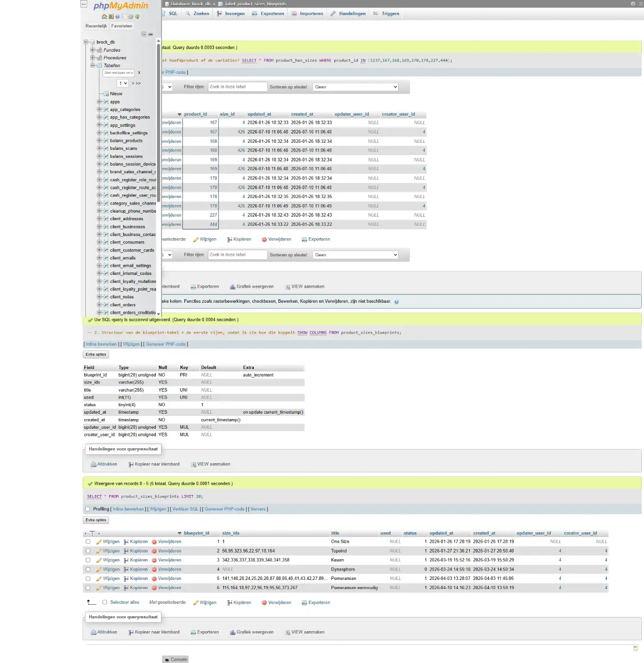Check the Pomeransen row checkbox

pos(88,579)
